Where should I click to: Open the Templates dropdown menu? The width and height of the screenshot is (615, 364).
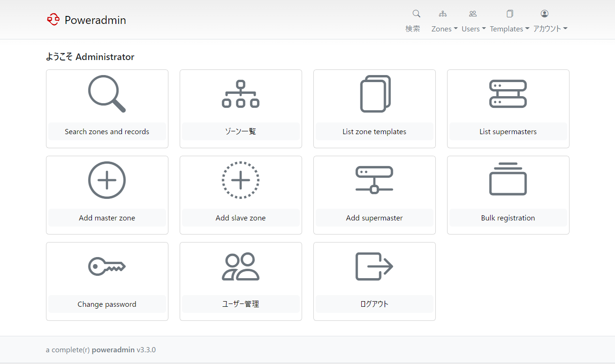(x=509, y=29)
